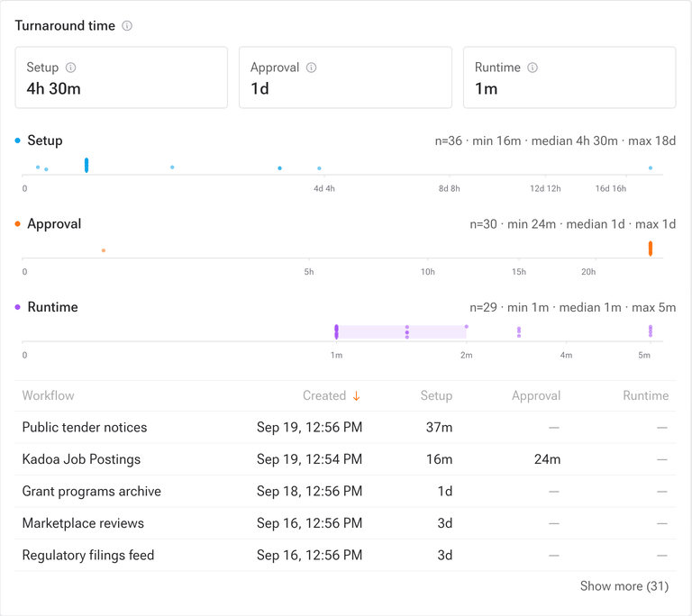This screenshot has height=616, width=692.
Task: Click the lone orange dot near Approval axis start
Action: pyautogui.click(x=104, y=250)
